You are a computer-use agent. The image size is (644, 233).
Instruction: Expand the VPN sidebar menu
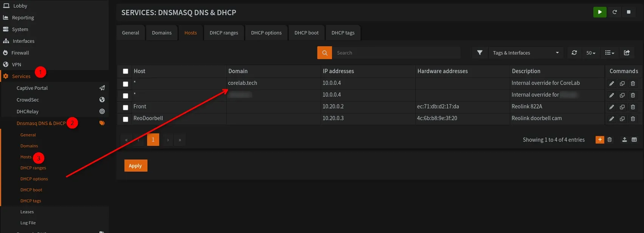pos(17,64)
